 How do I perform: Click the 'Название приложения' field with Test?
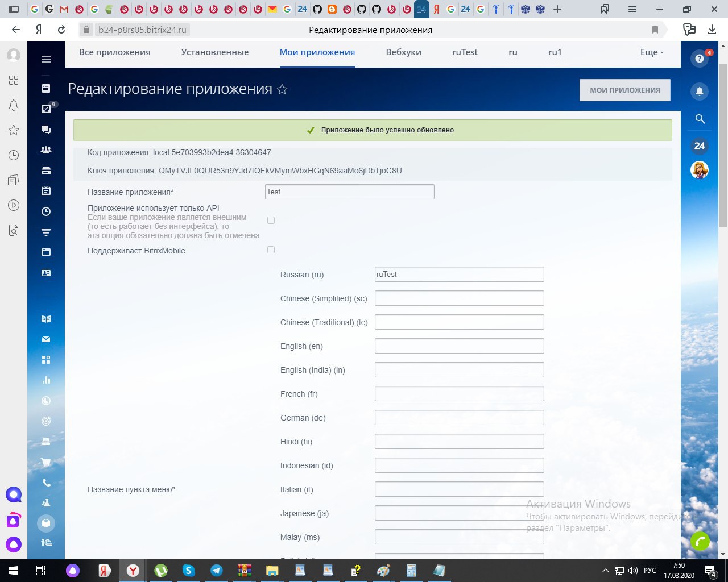click(350, 192)
